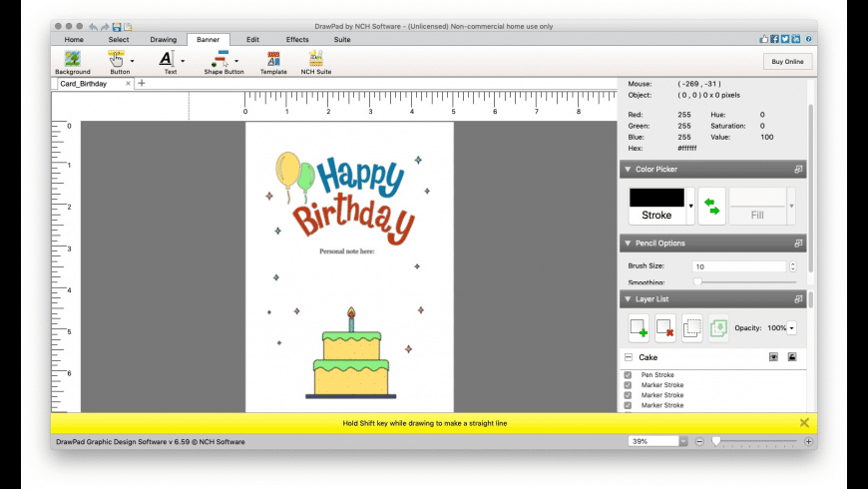Switch to the Suite tab
Screen dimensions: 868x489
pyautogui.click(x=342, y=39)
